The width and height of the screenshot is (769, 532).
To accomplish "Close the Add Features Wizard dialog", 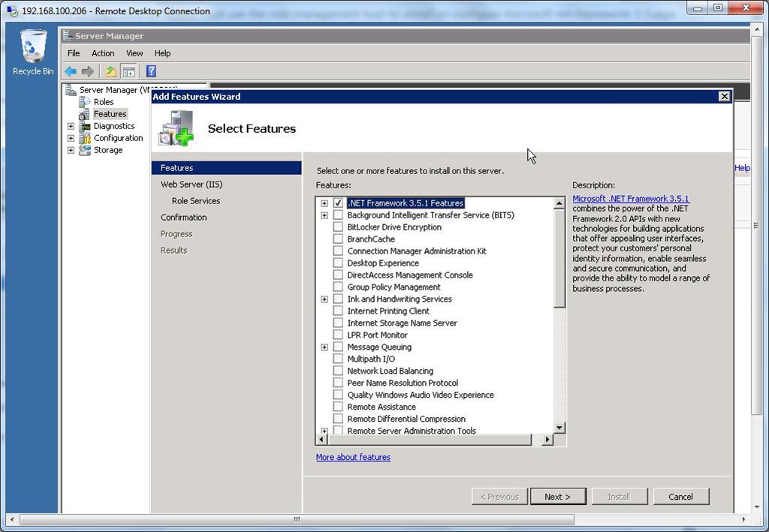I will coord(725,97).
